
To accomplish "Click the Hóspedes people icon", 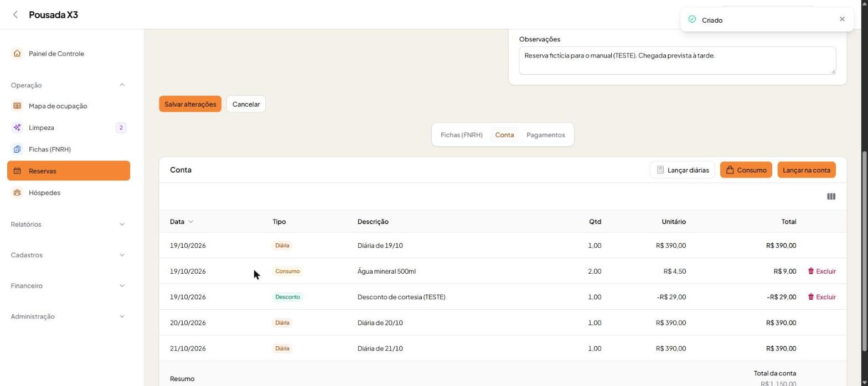I will 17,192.
